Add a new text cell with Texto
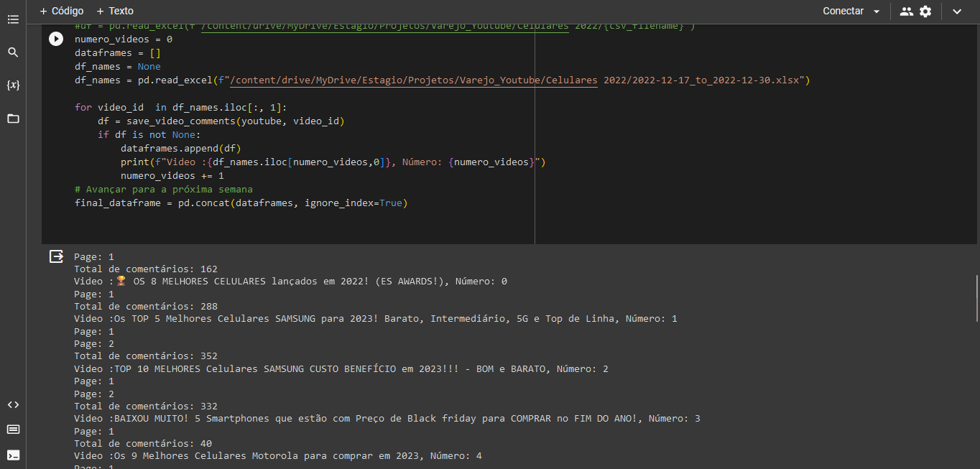Viewport: 980px width, 469px height. pyautogui.click(x=114, y=11)
